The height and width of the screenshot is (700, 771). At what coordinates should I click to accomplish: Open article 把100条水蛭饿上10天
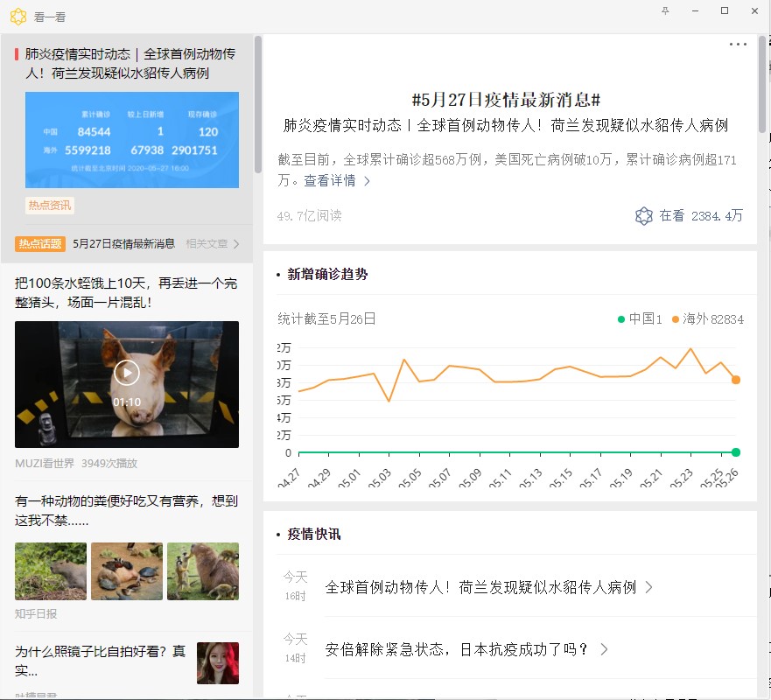(126, 292)
